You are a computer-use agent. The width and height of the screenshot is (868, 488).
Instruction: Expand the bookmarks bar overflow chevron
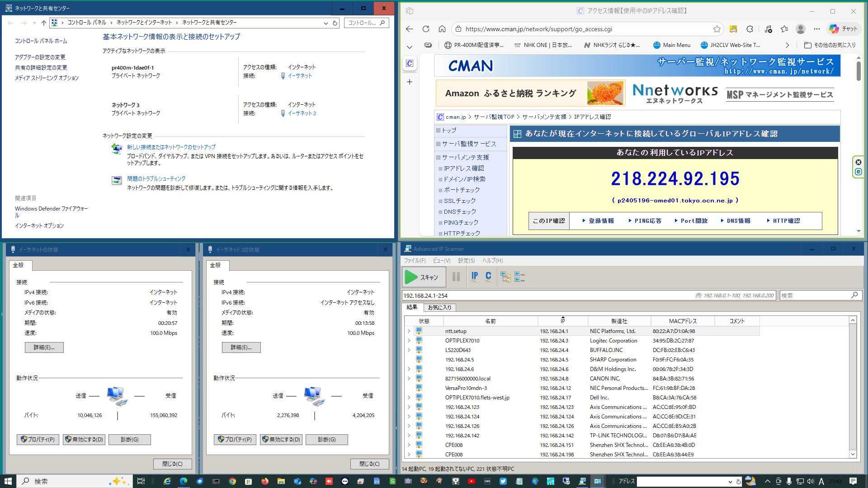point(787,45)
